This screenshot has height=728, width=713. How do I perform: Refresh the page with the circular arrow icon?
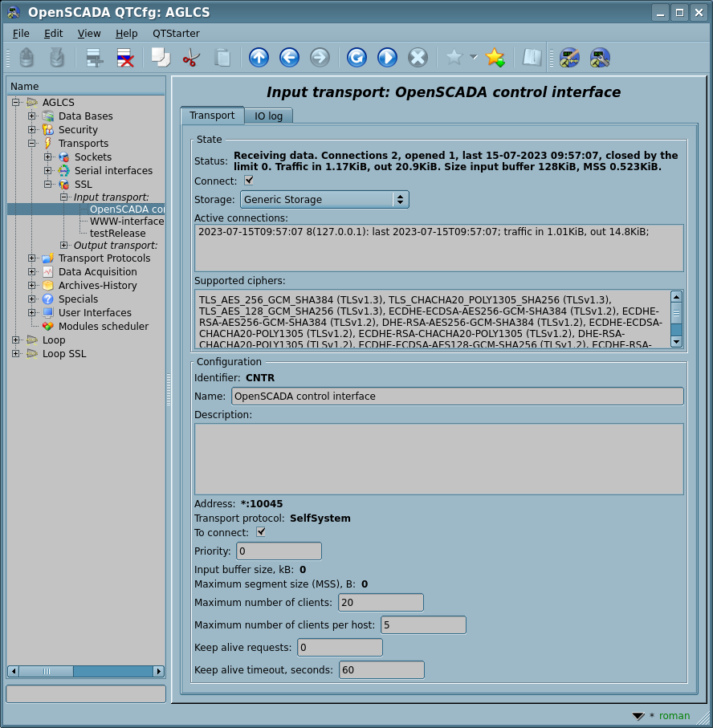[356, 58]
